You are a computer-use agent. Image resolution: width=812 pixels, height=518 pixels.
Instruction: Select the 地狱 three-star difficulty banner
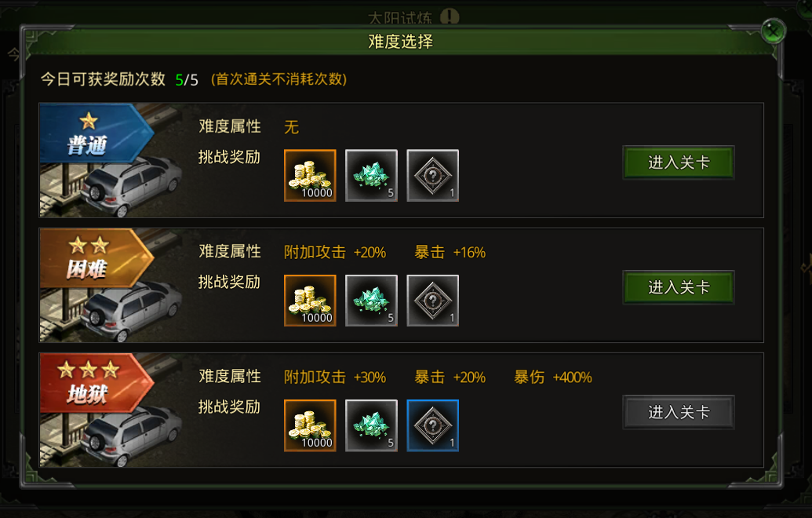(96, 383)
